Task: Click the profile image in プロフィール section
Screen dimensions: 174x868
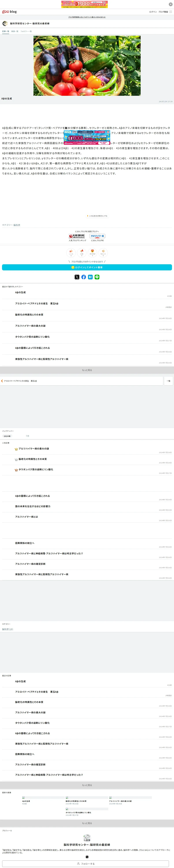Action: click(x=87, y=838)
